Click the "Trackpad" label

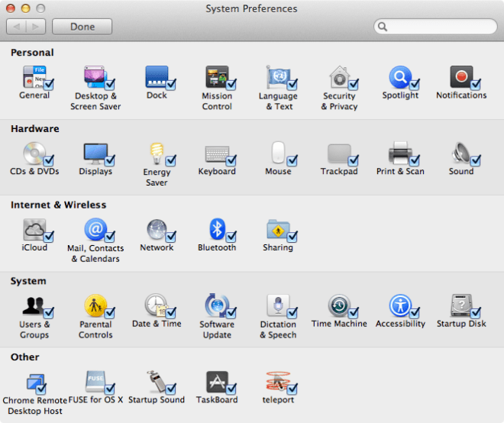(339, 171)
